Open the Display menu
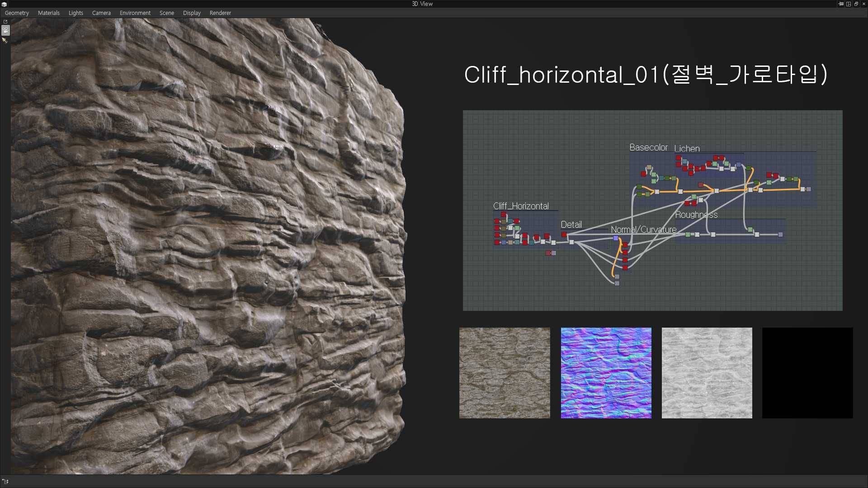 point(192,13)
